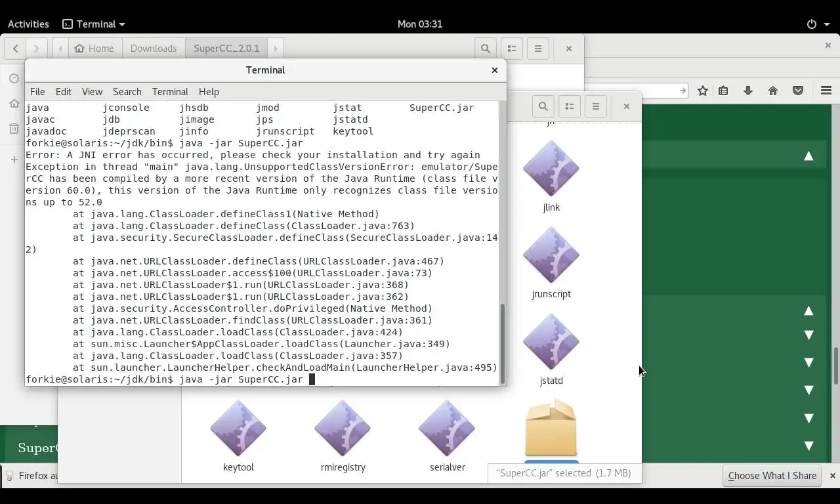Image resolution: width=840 pixels, height=504 pixels.
Task: Open Pocket icon in Firefox toolbar
Action: pyautogui.click(x=798, y=91)
